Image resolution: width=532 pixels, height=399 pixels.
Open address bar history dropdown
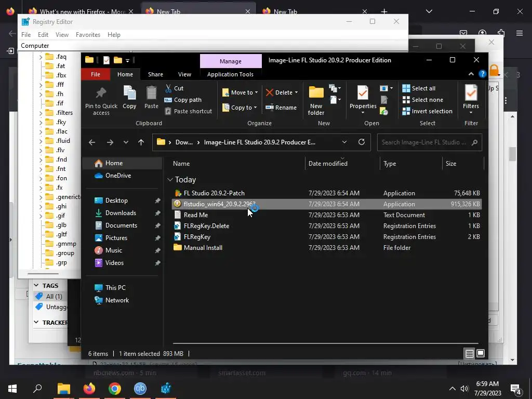click(344, 142)
